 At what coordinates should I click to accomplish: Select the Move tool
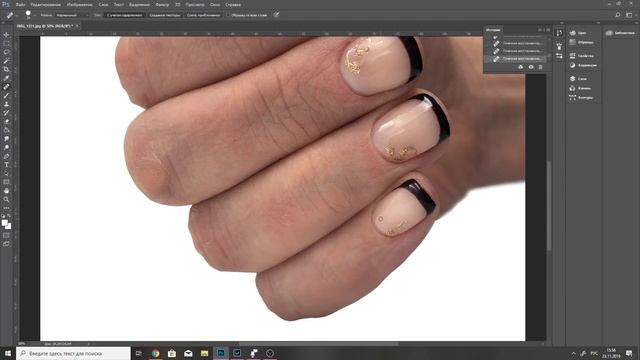tap(6, 35)
